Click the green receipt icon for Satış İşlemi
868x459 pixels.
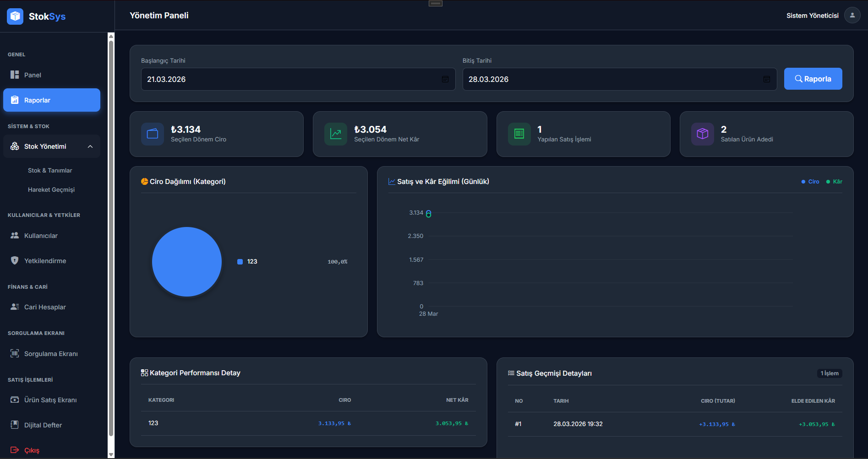pyautogui.click(x=519, y=134)
